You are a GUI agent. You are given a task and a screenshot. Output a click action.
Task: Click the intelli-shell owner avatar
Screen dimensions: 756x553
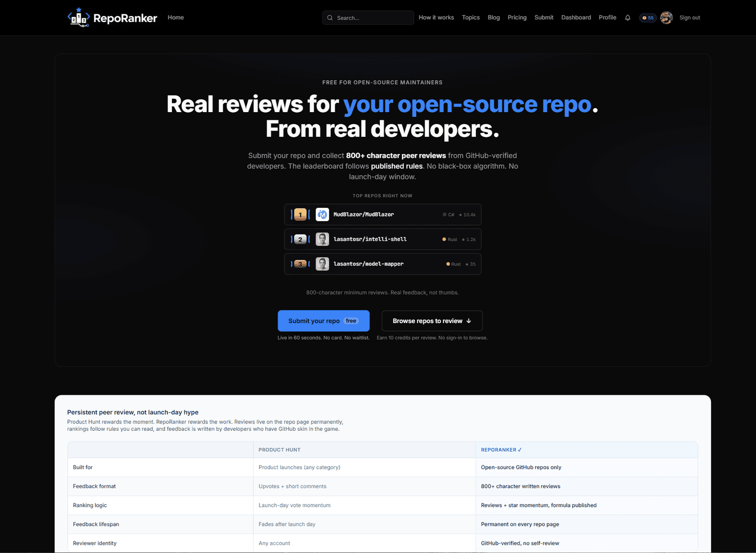click(322, 239)
